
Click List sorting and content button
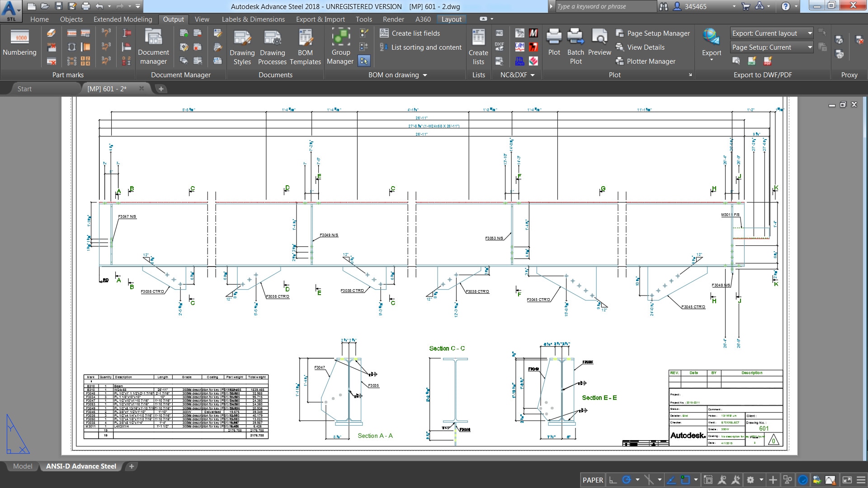425,47
